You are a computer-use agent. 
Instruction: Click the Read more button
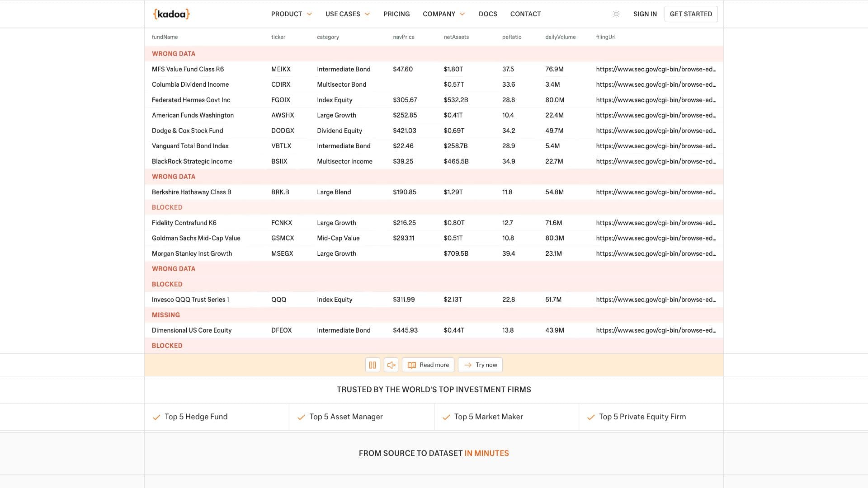click(428, 365)
